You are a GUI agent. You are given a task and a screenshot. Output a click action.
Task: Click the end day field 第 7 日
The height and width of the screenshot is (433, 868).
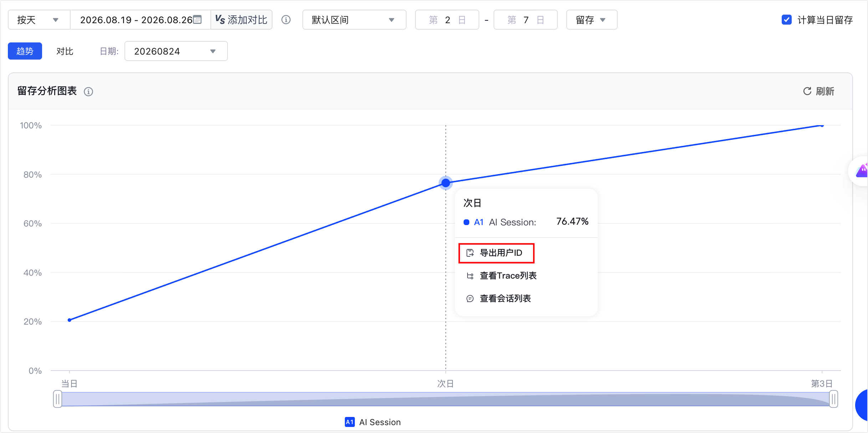tap(525, 20)
